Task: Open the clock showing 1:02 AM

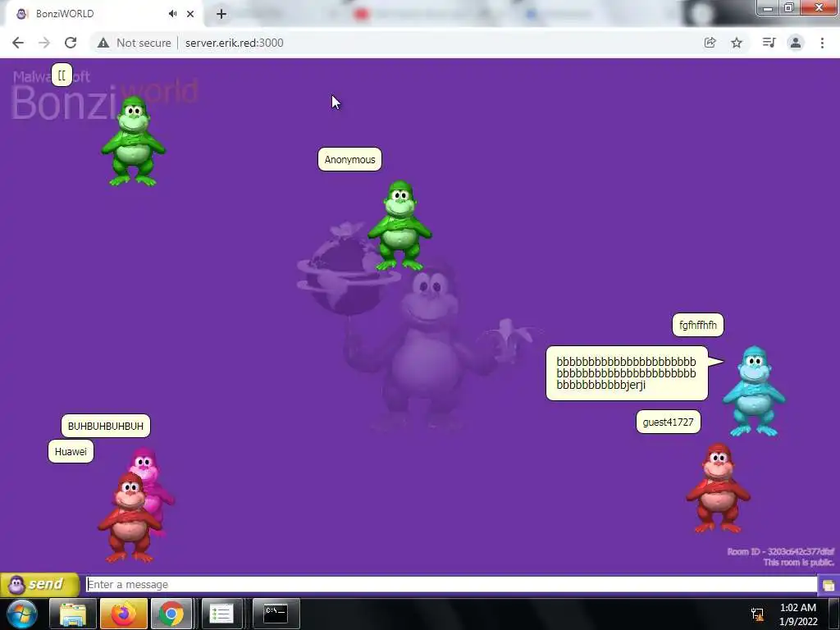Action: [798, 614]
